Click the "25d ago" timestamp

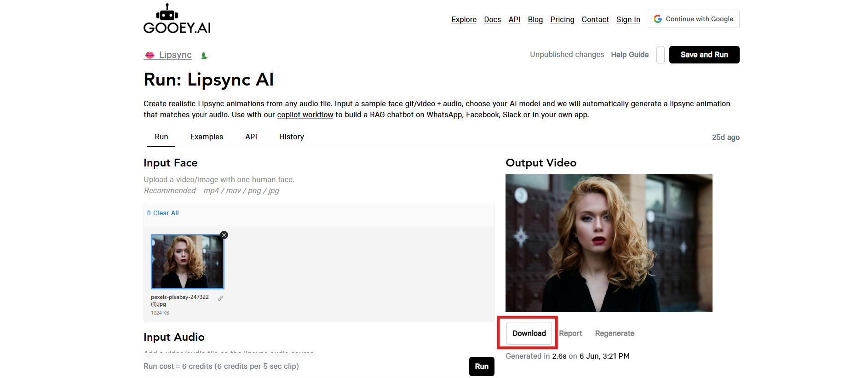(x=726, y=137)
